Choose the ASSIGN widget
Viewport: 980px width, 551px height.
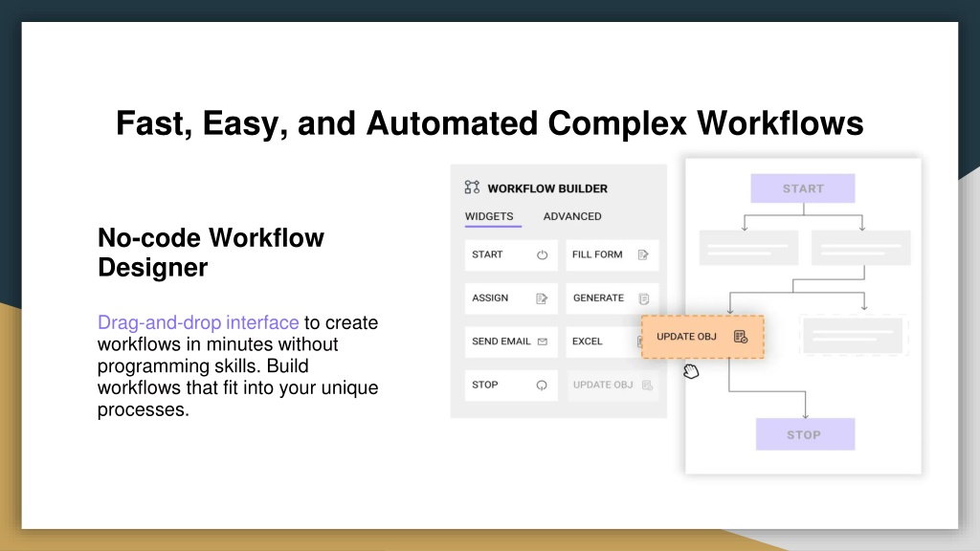pos(511,298)
